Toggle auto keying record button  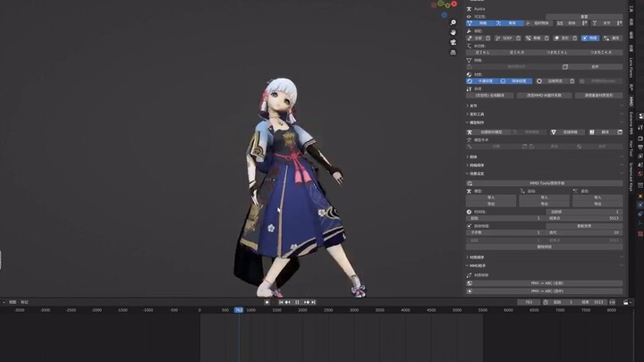267,302
